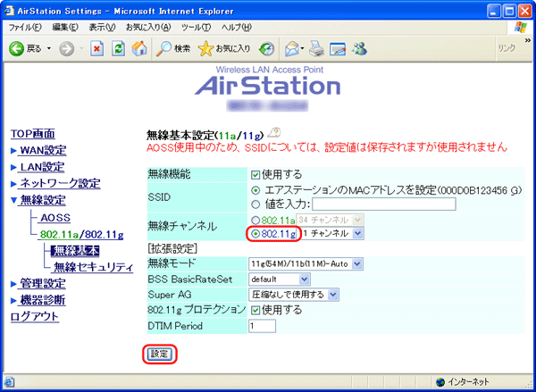Open the AOSS link in sidebar

coord(55,218)
